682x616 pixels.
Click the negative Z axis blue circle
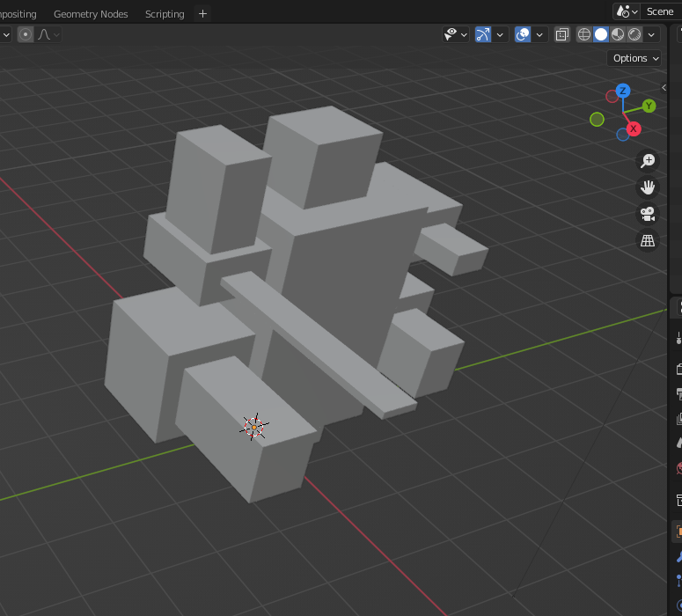tap(622, 135)
